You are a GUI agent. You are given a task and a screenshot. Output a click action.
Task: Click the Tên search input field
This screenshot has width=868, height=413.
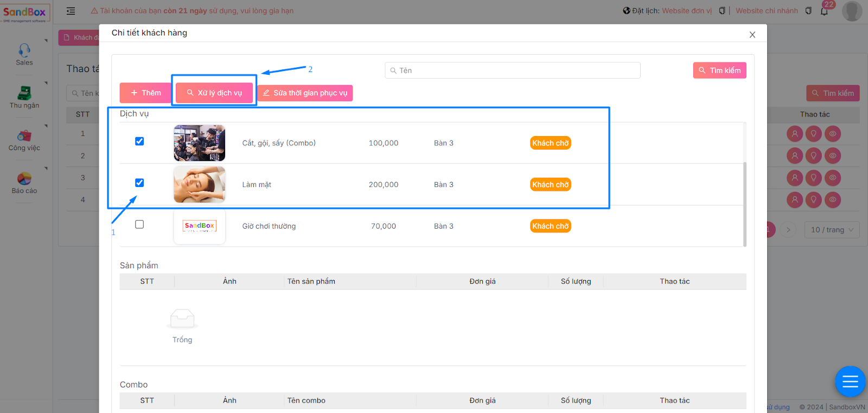[x=513, y=70]
